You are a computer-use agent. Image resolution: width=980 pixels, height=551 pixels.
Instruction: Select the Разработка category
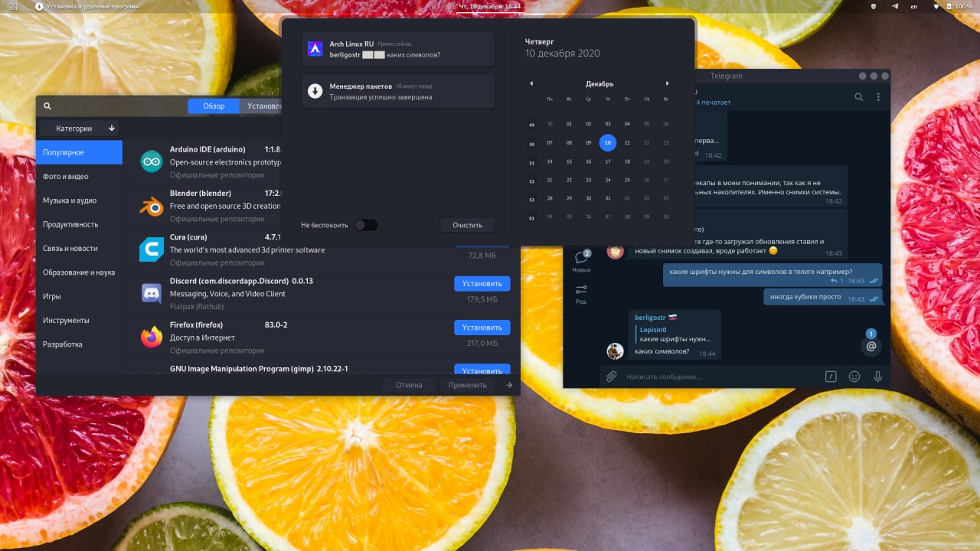(x=80, y=344)
